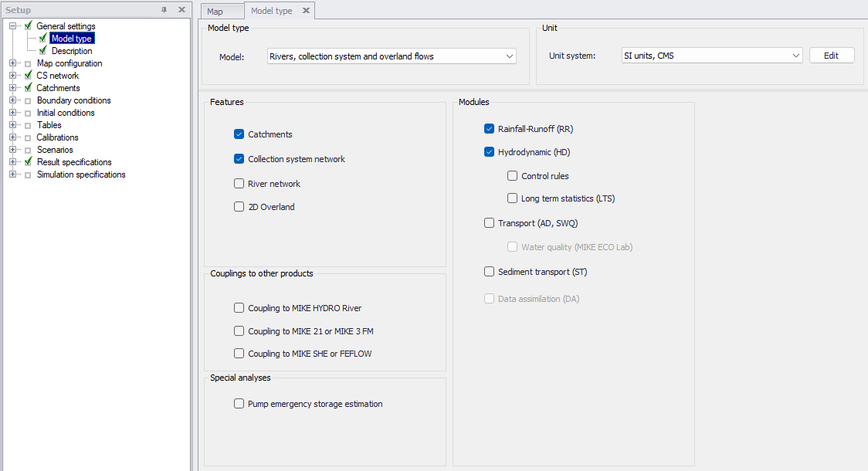868x471 pixels.
Task: Enable Pump emergency storage estimation
Action: point(239,404)
